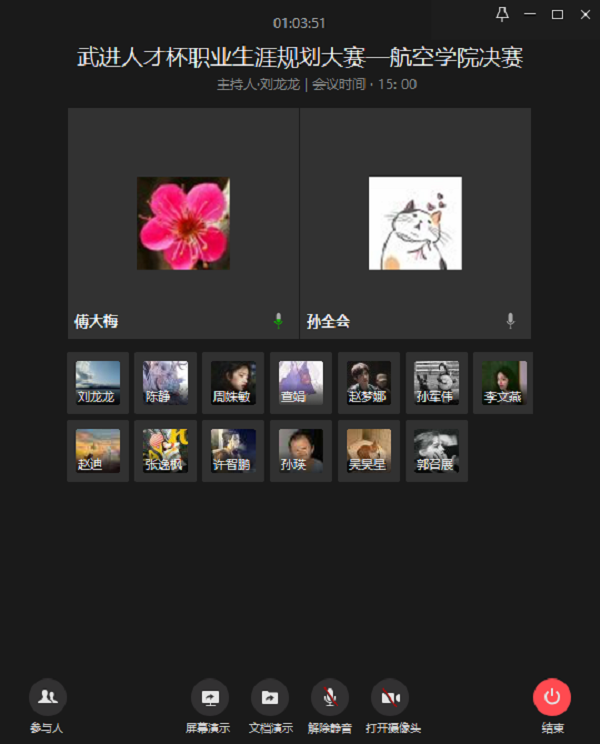Start 屏幕演示 screen sharing

pyautogui.click(x=210, y=697)
